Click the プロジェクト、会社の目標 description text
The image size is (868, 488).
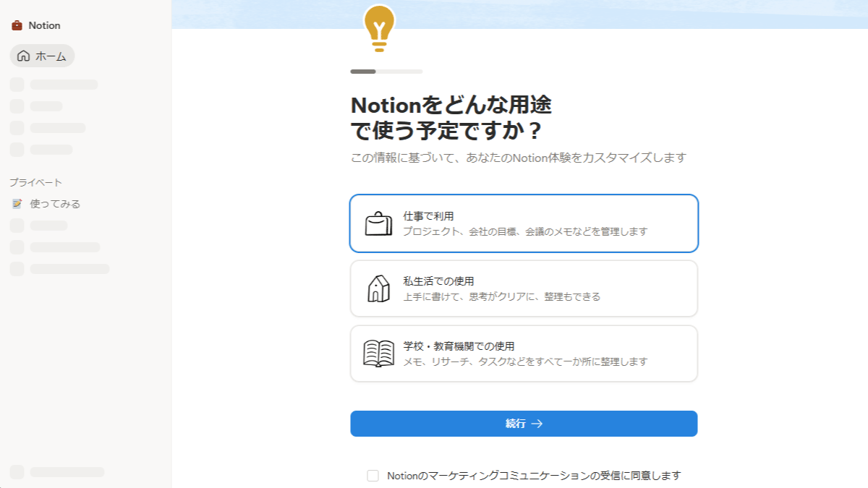(x=525, y=232)
